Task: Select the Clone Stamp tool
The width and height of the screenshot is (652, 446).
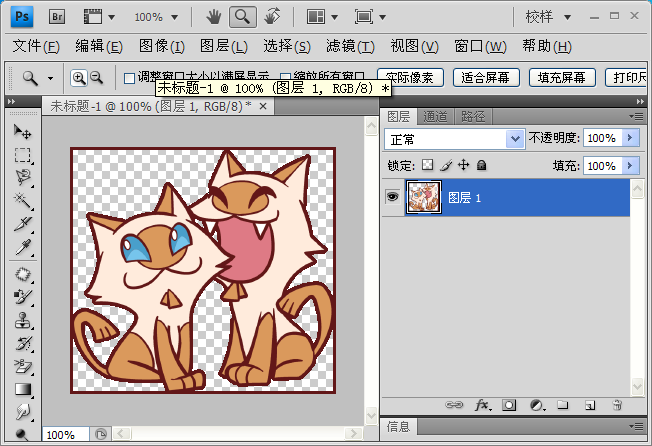Action: click(22, 320)
